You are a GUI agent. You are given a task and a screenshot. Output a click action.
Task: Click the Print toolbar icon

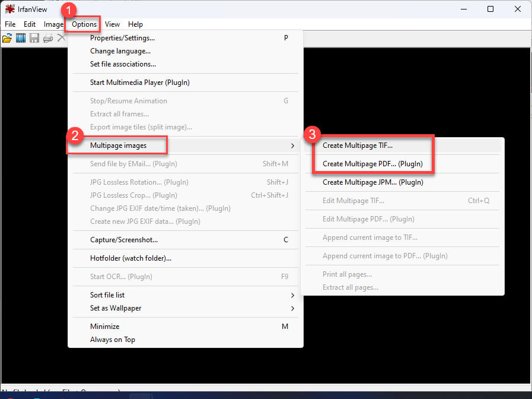tap(48, 38)
